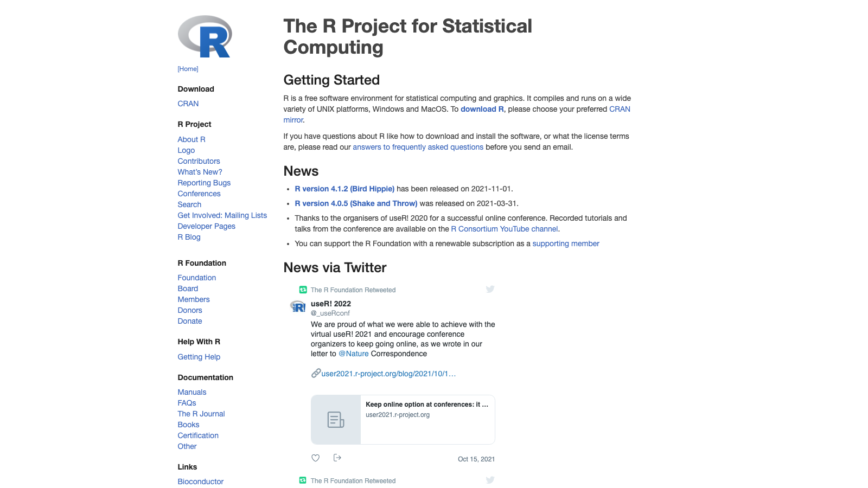
Task: Click Twitter bird icon on second tweet
Action: point(490,480)
